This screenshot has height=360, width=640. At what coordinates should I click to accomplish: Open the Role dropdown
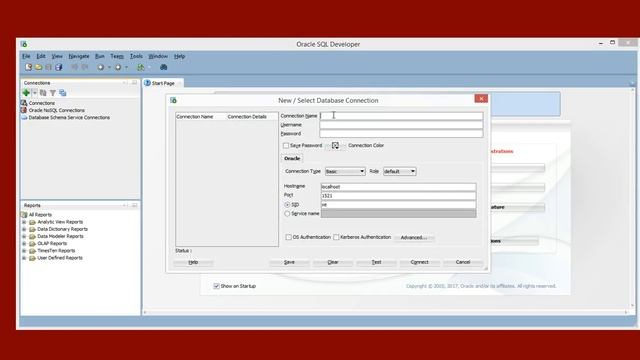[x=400, y=171]
